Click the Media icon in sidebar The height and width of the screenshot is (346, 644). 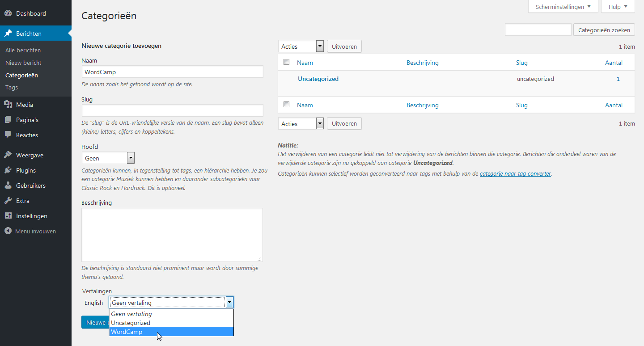[x=8, y=105]
